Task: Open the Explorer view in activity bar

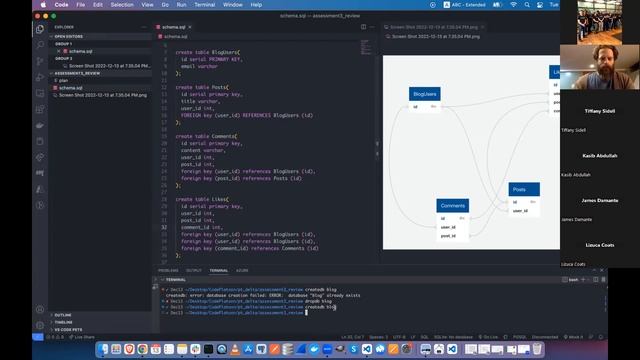Action: 40,29
